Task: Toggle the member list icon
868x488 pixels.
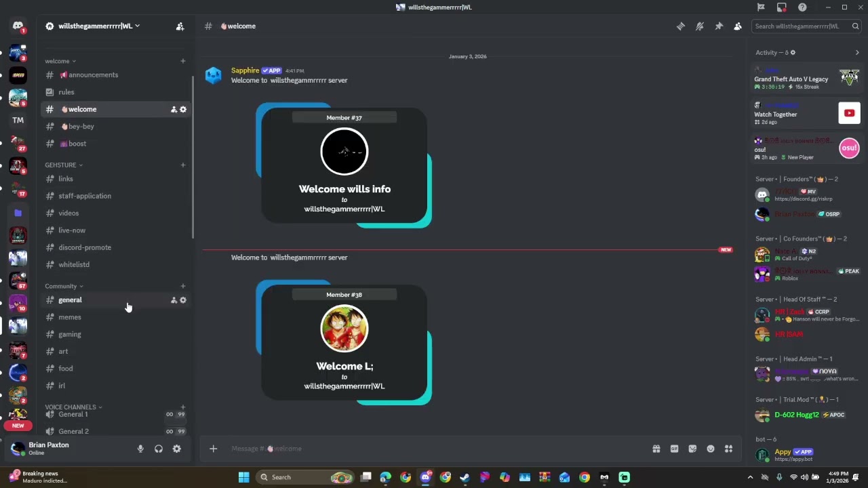Action: tap(737, 26)
